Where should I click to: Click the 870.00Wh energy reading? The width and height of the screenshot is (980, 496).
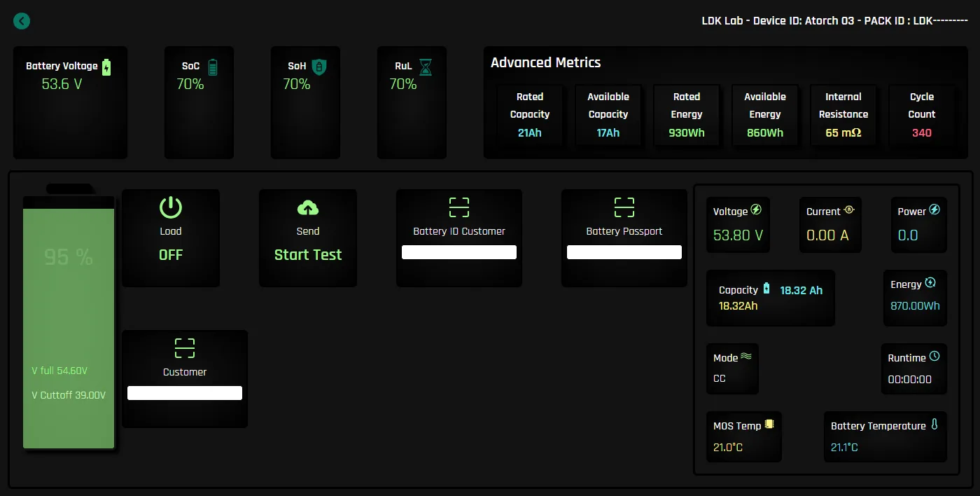click(x=915, y=306)
